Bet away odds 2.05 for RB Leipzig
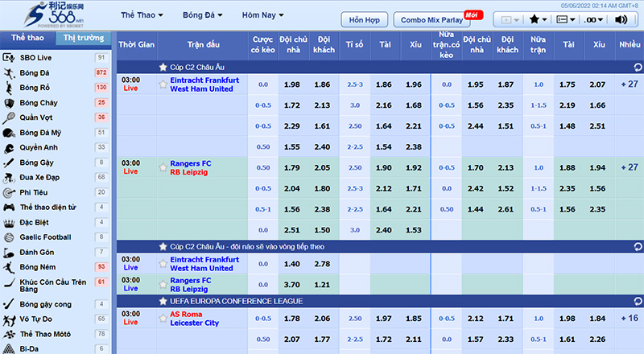 (323, 167)
